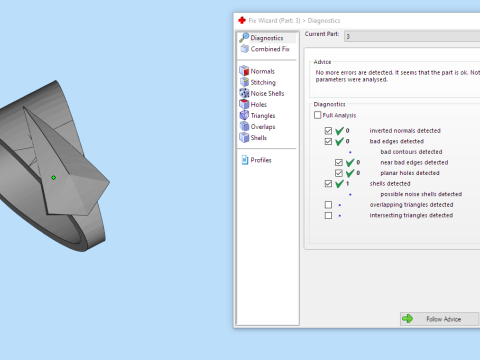Viewport: 480px width, 360px height.
Task: Select the Noise Shells icon
Action: coord(244,93)
